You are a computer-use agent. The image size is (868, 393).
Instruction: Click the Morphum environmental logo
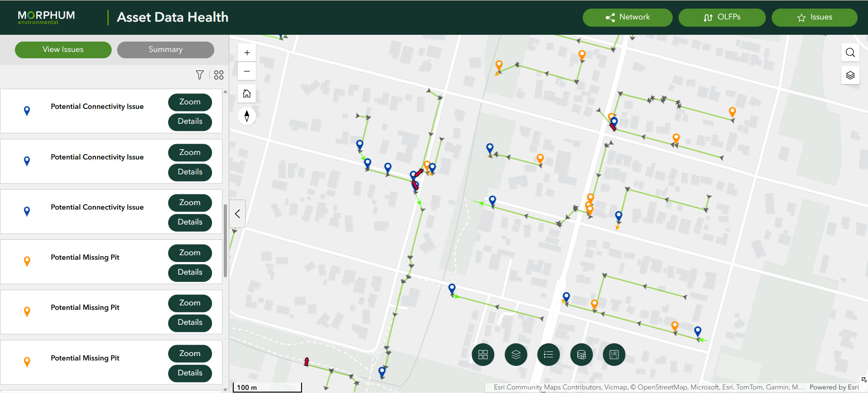point(46,18)
